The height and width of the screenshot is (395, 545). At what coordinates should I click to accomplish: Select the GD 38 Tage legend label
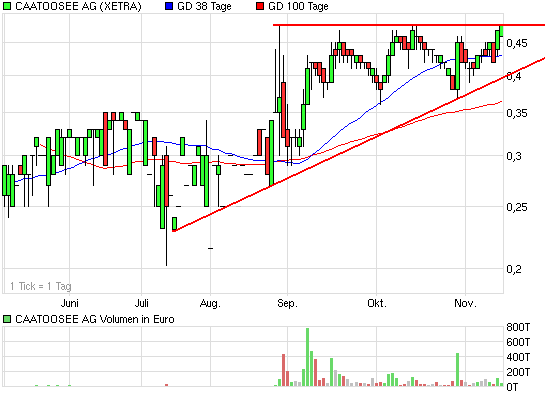[204, 6]
